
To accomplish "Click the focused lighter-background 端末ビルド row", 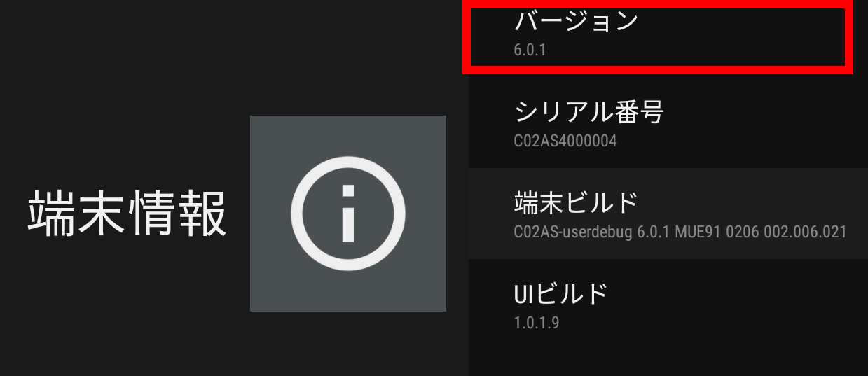I will pyautogui.click(x=668, y=214).
